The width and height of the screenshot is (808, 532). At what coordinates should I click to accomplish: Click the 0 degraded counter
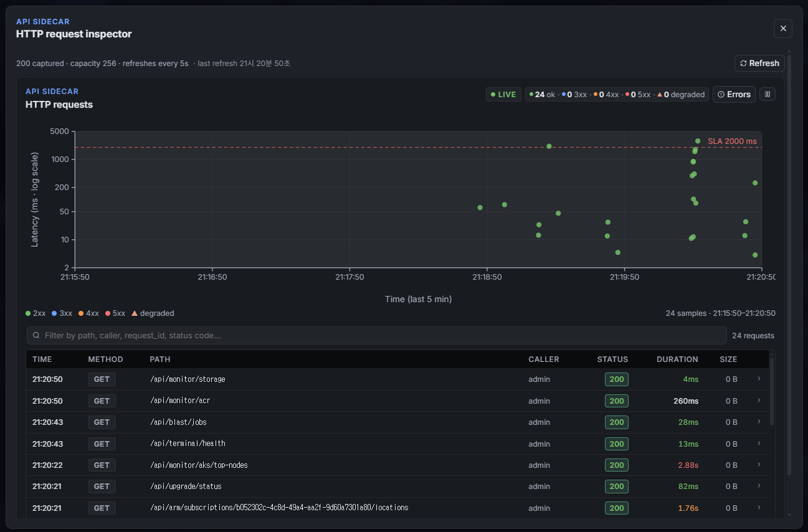(x=681, y=95)
